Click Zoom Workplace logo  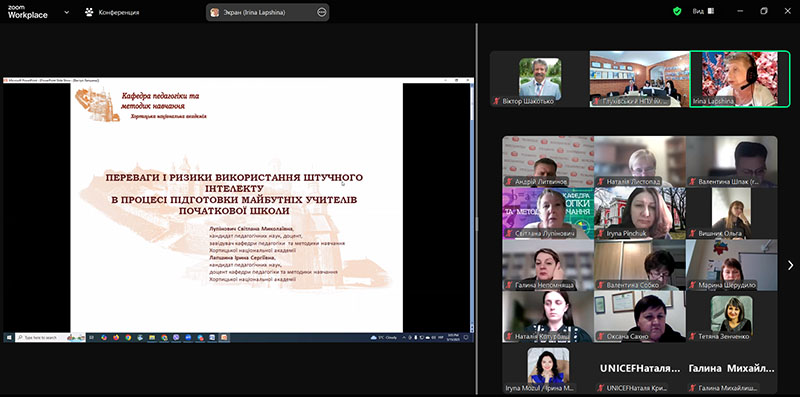pos(28,12)
